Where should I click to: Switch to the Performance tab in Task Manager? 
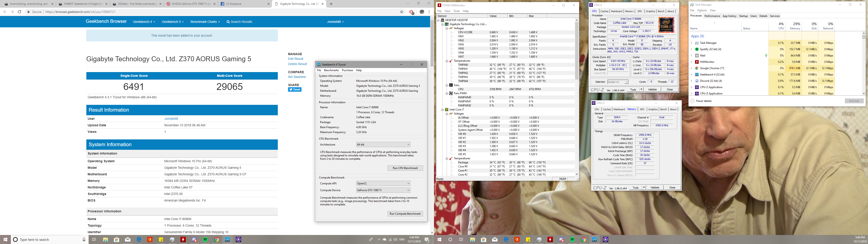(x=712, y=16)
